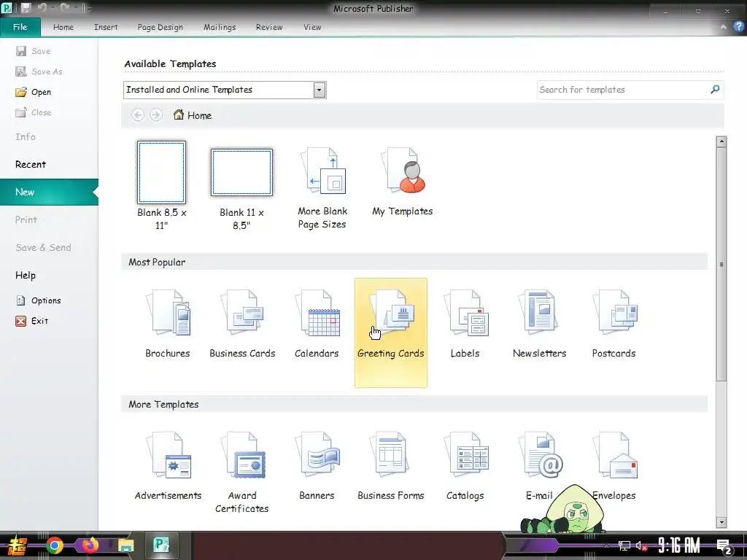Click the vertical scrollbar thumb
Screen dimensions: 747x560
click(721, 264)
